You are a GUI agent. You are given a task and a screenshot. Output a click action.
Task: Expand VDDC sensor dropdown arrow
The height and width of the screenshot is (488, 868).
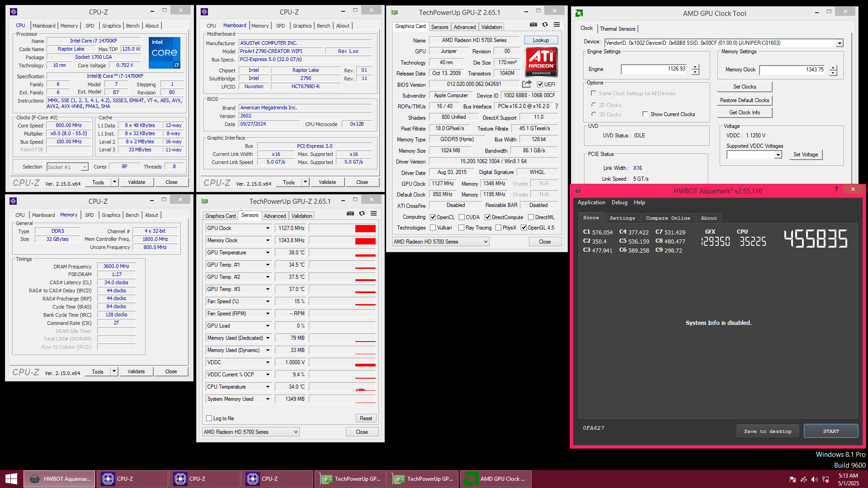(x=268, y=362)
